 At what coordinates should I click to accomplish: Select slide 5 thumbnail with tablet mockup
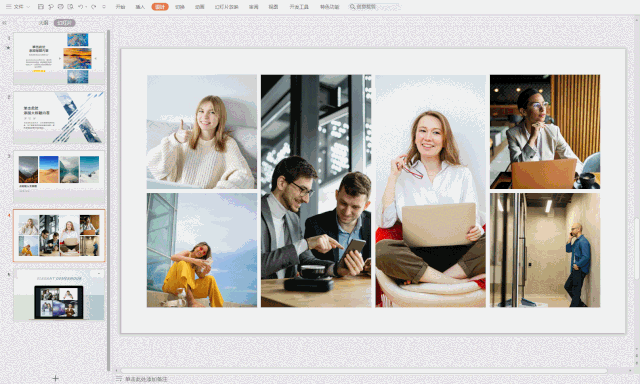tap(59, 294)
